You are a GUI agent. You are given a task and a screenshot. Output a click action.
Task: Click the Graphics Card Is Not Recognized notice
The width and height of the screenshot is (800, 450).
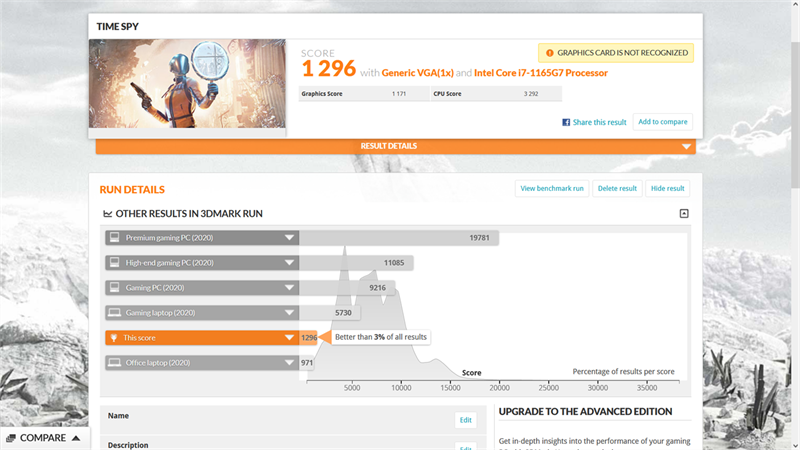click(616, 53)
